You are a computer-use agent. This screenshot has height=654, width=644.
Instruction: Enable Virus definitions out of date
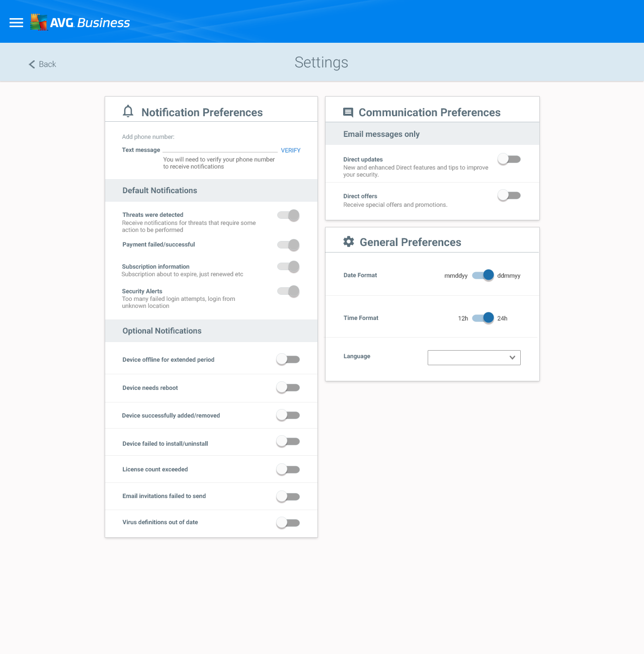(x=288, y=523)
